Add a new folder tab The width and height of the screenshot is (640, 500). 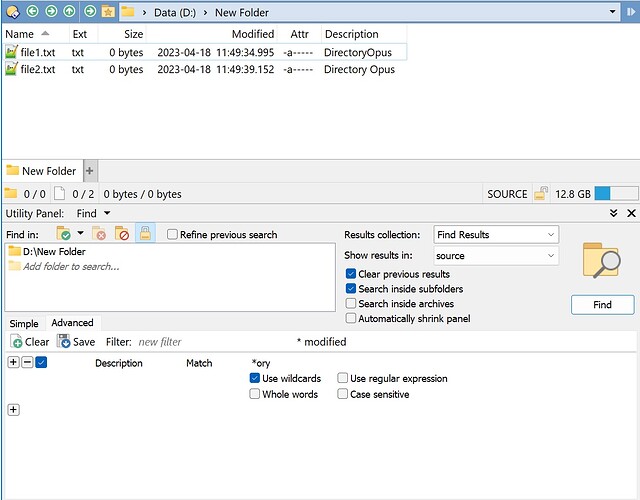coord(90,171)
